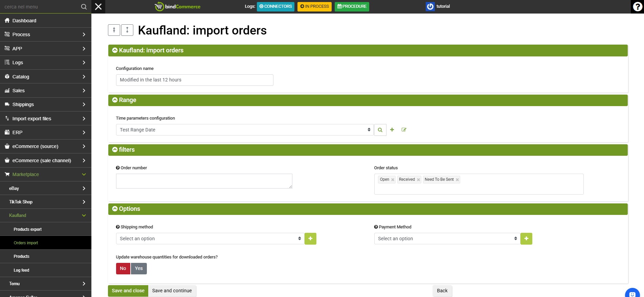Expand the Shippings menu
Image resolution: width=644 pixels, height=297 pixels.
46,104
